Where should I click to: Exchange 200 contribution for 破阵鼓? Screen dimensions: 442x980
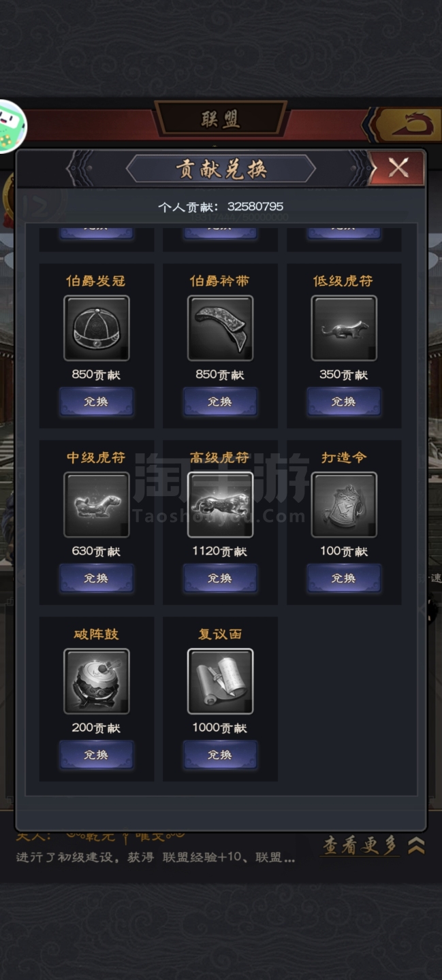point(96,755)
